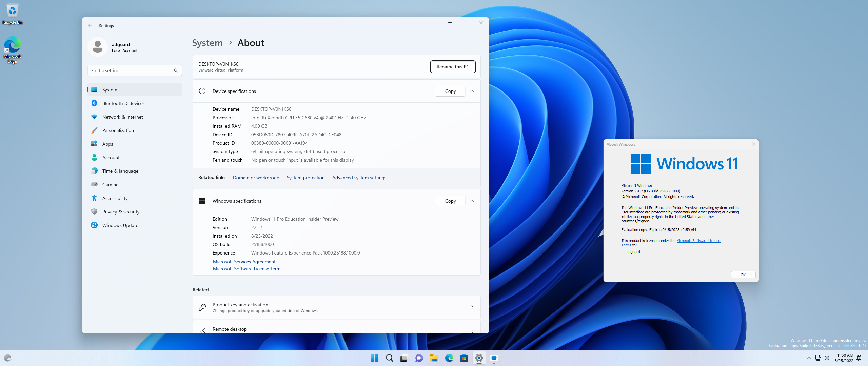Open taskbar Search
Viewport: 868px width, 366px height.
(389, 358)
